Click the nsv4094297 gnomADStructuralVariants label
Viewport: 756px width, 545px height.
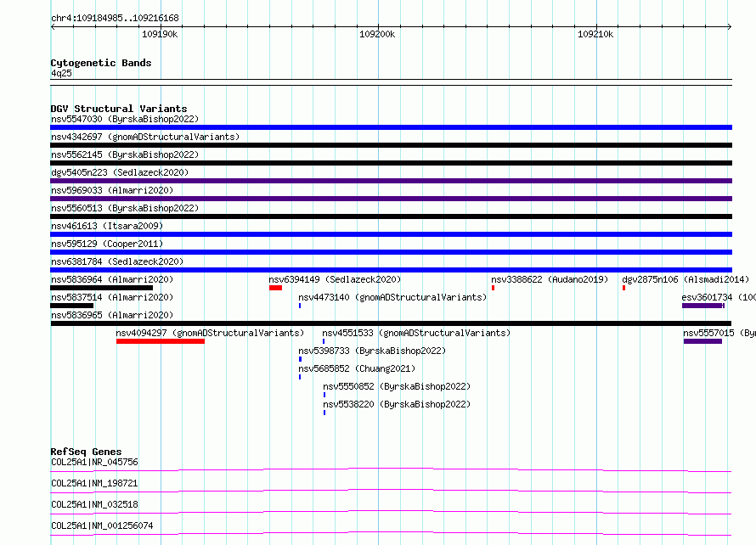210,333
